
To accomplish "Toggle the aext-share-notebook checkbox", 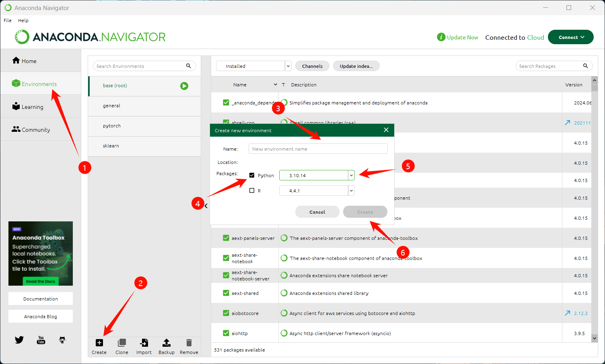I will (x=226, y=258).
